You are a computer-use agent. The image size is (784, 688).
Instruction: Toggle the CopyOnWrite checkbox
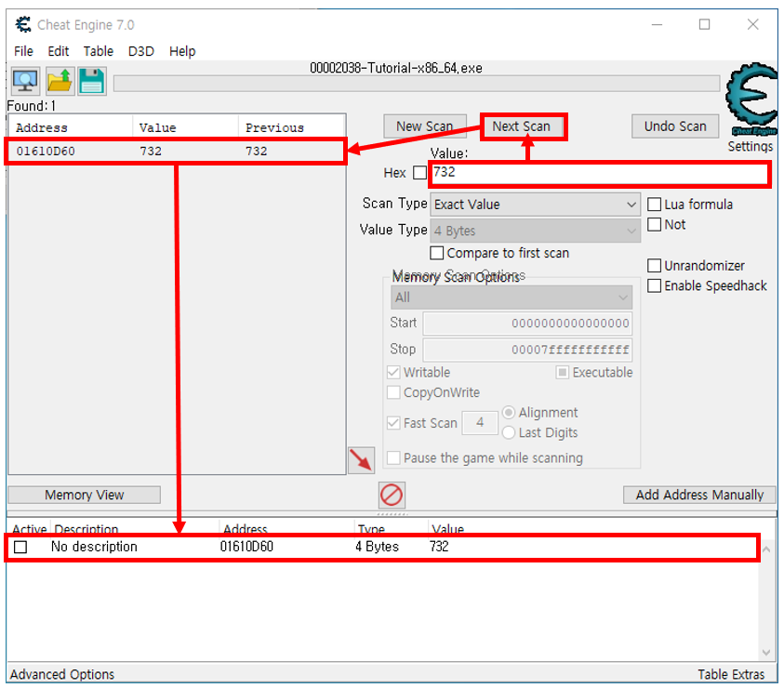point(393,392)
